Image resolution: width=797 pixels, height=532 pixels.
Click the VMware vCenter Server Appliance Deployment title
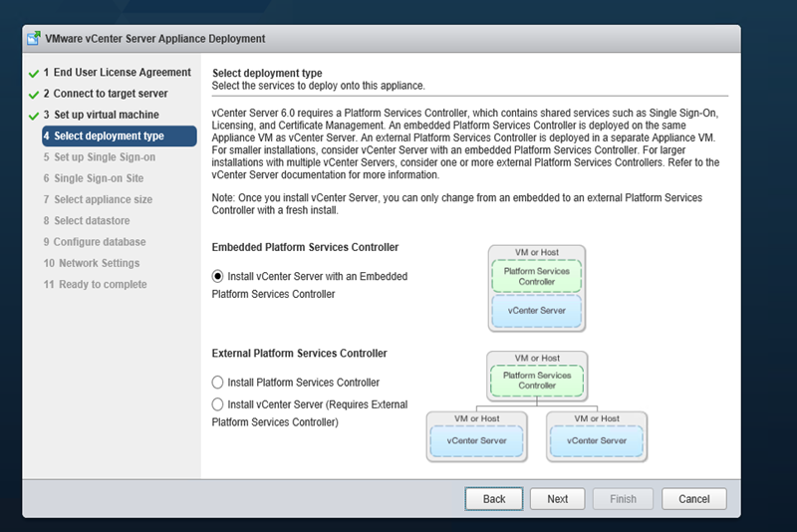tap(155, 39)
